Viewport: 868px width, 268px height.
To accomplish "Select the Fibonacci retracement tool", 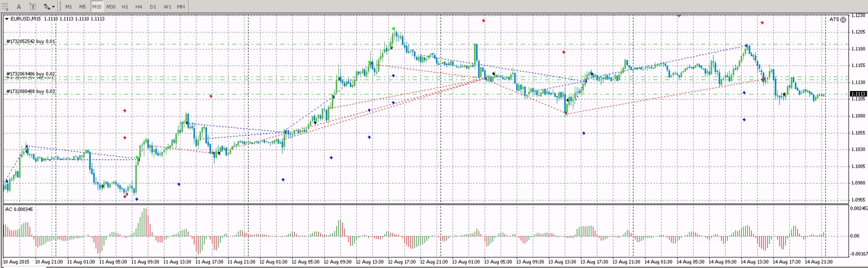I will click(5, 7).
